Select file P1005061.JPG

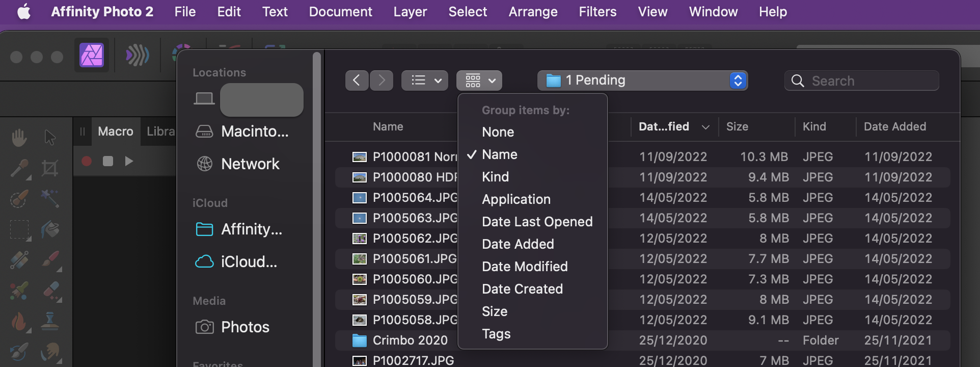click(643, 259)
